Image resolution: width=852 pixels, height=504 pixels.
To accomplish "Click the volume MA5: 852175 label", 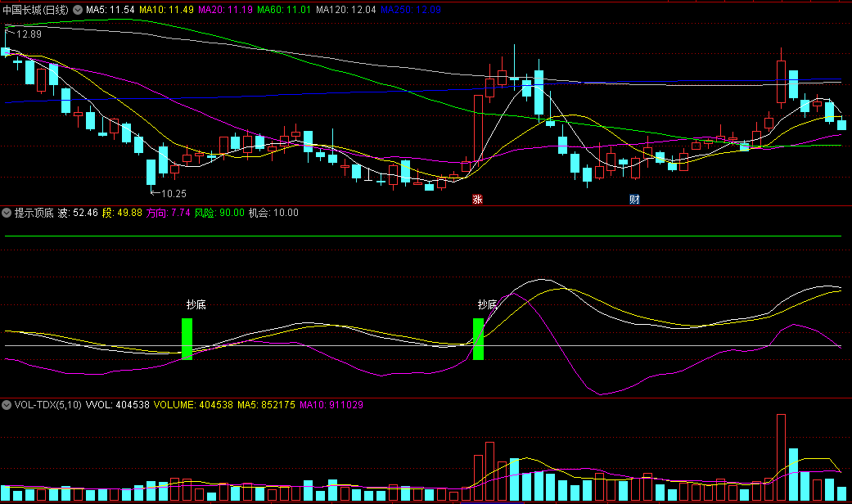I will [x=266, y=405].
